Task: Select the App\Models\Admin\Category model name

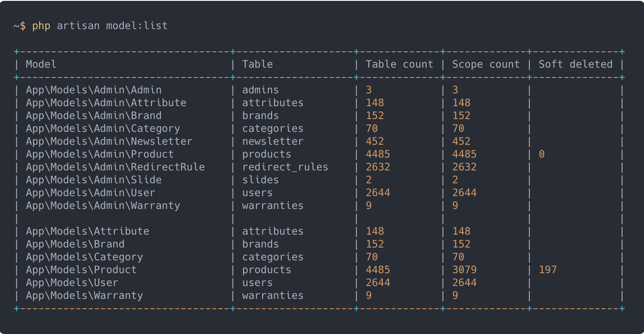Action: coord(103,128)
